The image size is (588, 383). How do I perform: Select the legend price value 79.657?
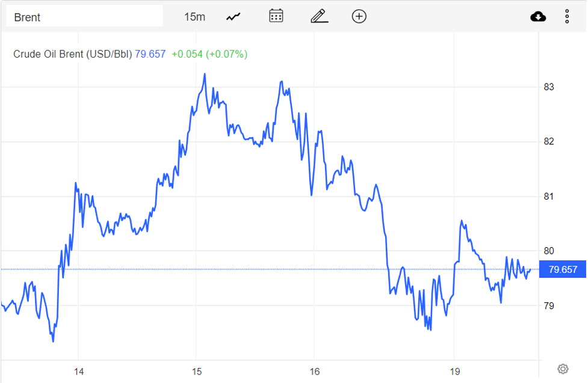[150, 54]
